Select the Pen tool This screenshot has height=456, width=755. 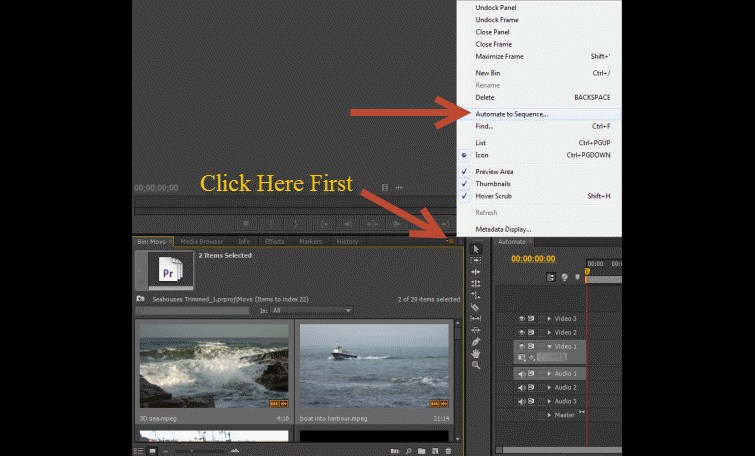pos(476,341)
